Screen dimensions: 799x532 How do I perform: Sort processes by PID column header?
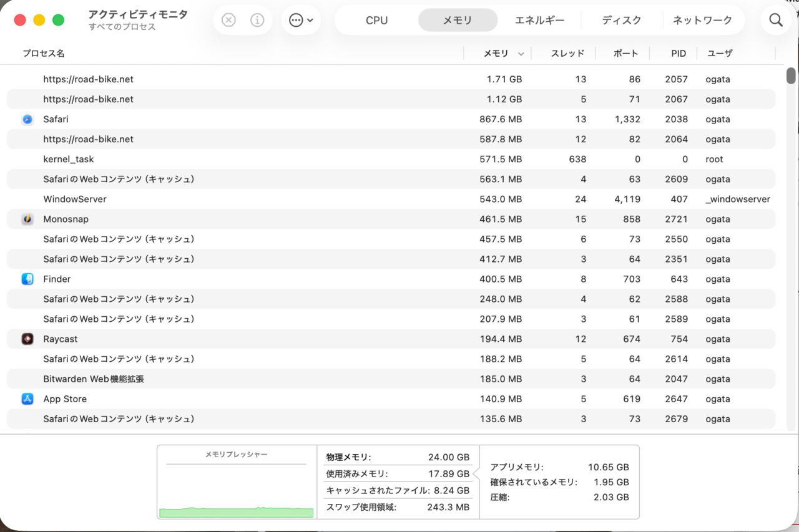point(678,54)
